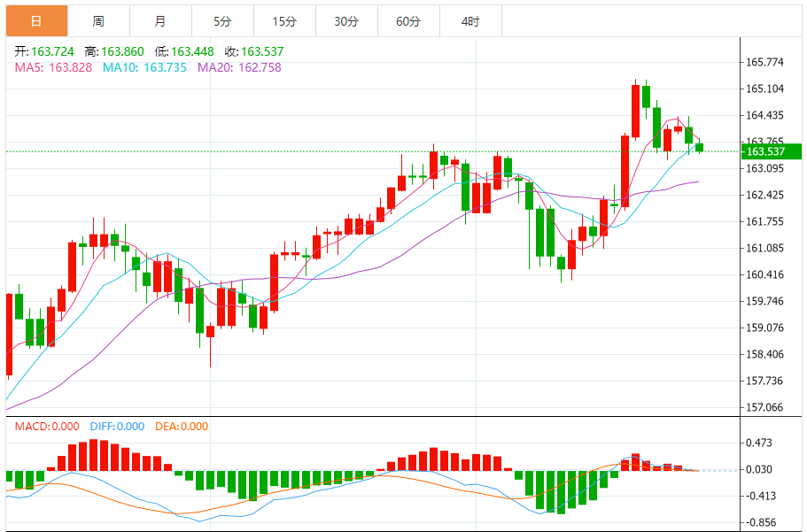This screenshot has height=532, width=807.
Task: Click the current price tag 163.537
Action: click(771, 151)
